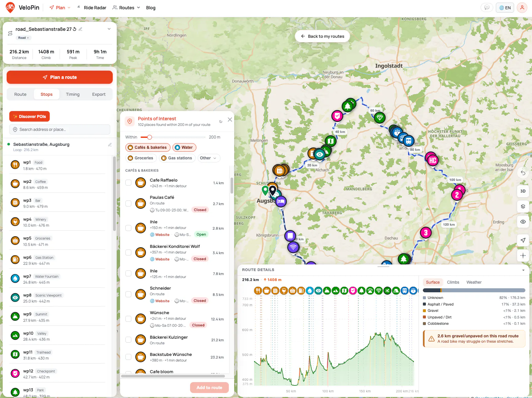Click the Discover POIs button
532x398 pixels.
(30, 117)
